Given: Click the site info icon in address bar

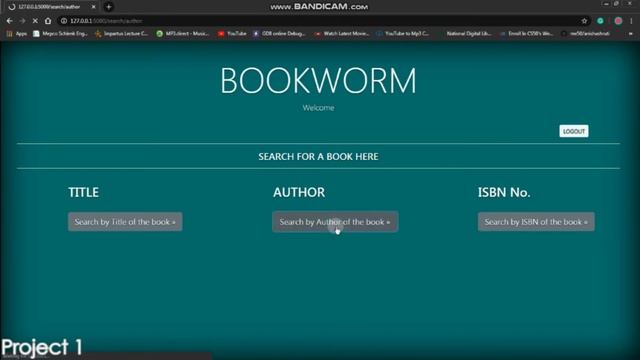Looking at the screenshot, I should pyautogui.click(x=64, y=21).
